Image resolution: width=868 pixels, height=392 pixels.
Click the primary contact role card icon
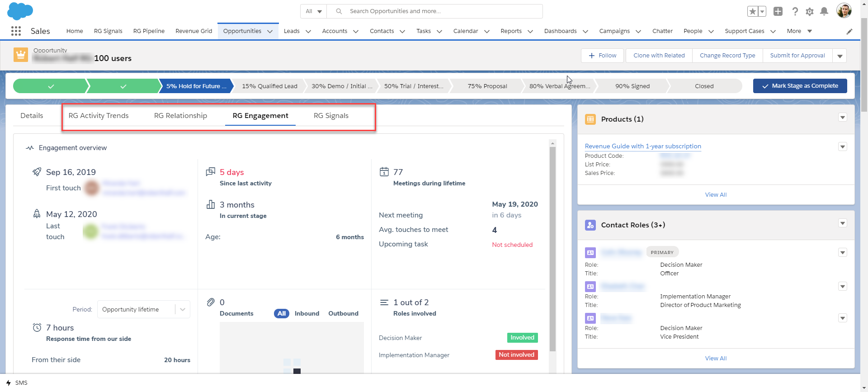590,253
